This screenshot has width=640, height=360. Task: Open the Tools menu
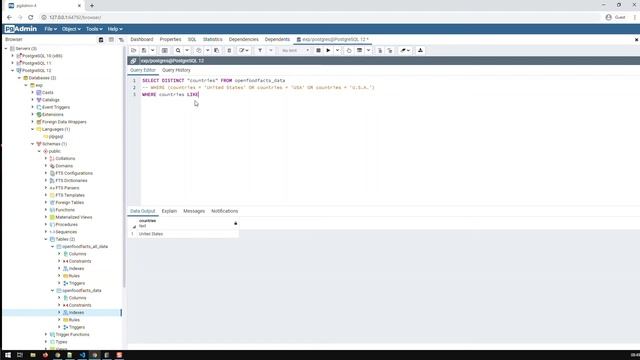point(94,29)
